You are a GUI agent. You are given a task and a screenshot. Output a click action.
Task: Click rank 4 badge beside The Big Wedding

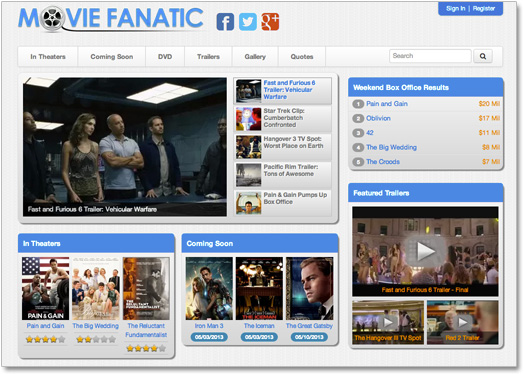pyautogui.click(x=358, y=147)
